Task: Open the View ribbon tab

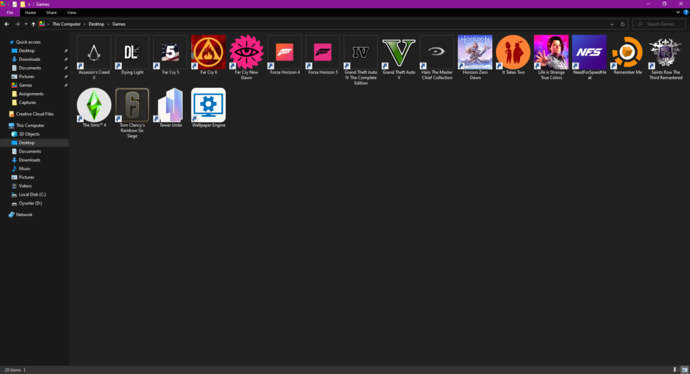Action: (72, 13)
